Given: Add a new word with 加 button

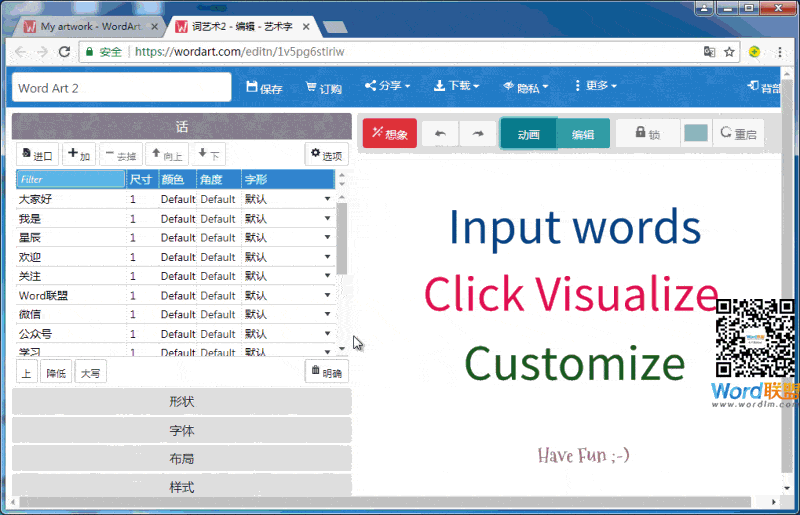Looking at the screenshot, I should click(x=79, y=155).
